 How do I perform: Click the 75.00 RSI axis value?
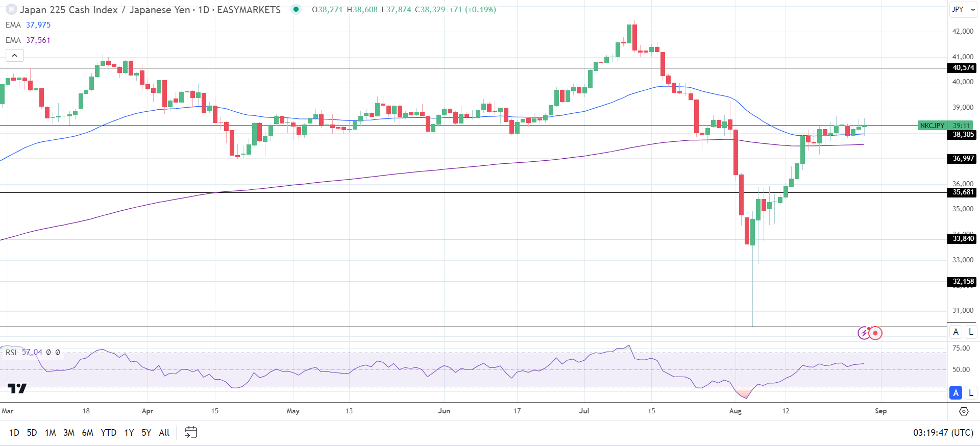(961, 348)
